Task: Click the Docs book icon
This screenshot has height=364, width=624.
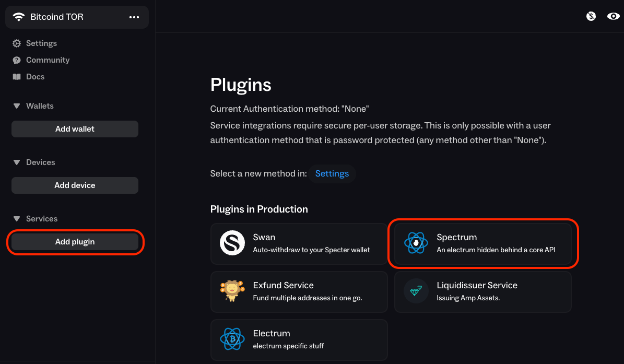Action: pyautogui.click(x=17, y=77)
